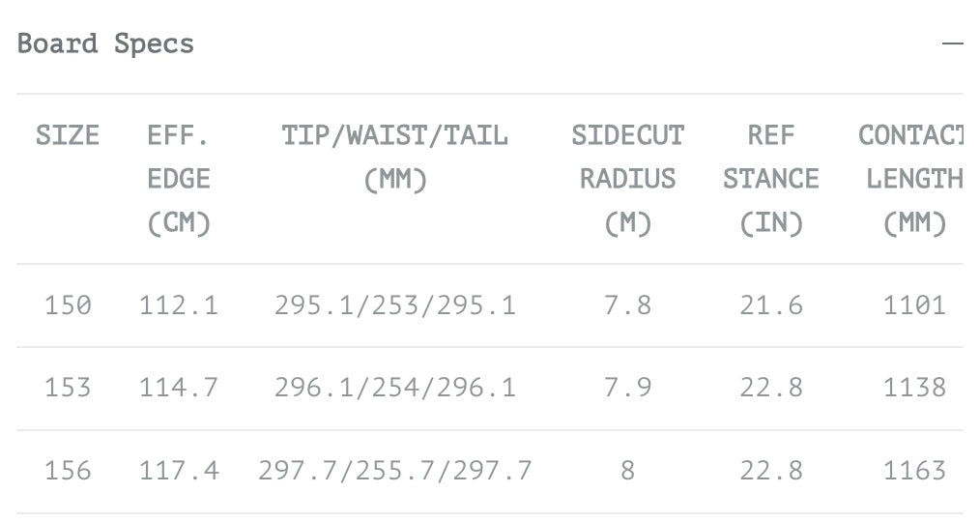Click the 7.8 sidecut radius value
The image size is (980, 522).
click(627, 305)
